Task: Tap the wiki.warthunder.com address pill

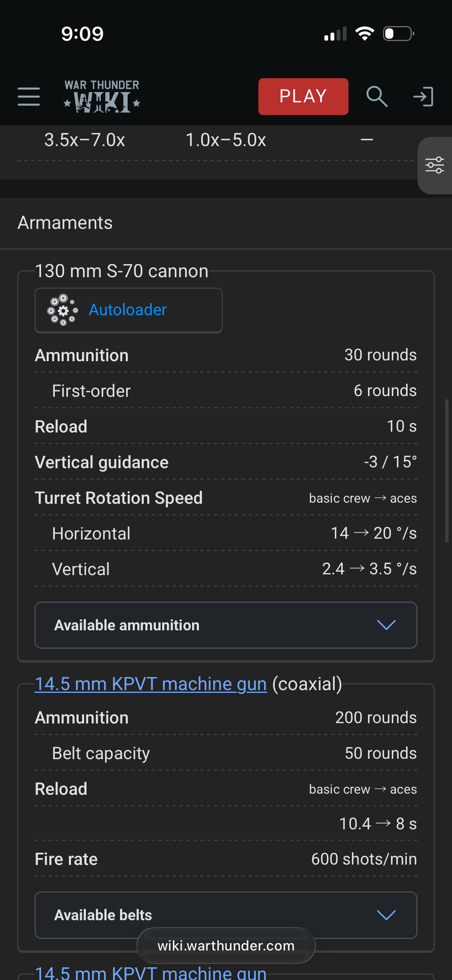Action: coord(226,945)
